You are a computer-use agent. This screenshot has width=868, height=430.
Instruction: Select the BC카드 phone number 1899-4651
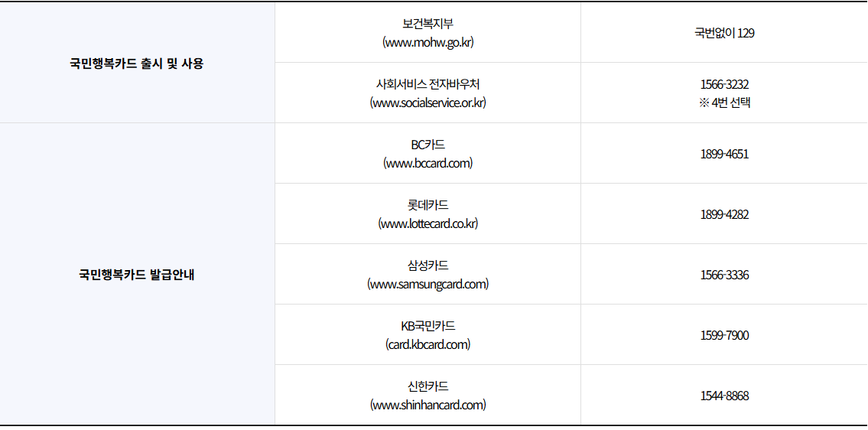723,154
